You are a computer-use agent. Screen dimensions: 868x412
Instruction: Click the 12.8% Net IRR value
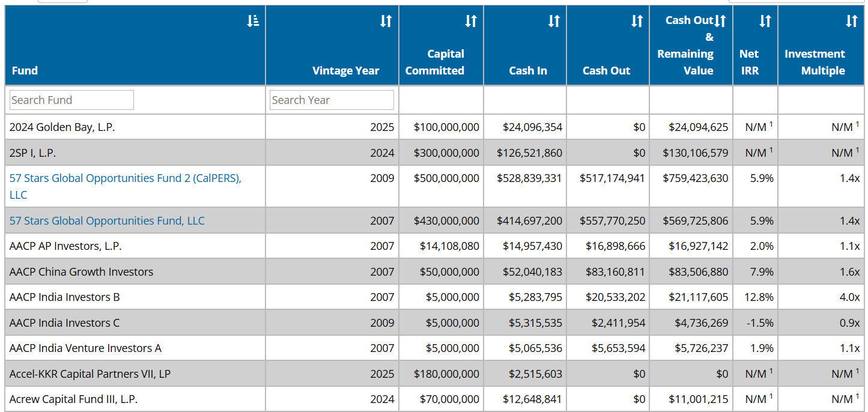pyautogui.click(x=759, y=297)
